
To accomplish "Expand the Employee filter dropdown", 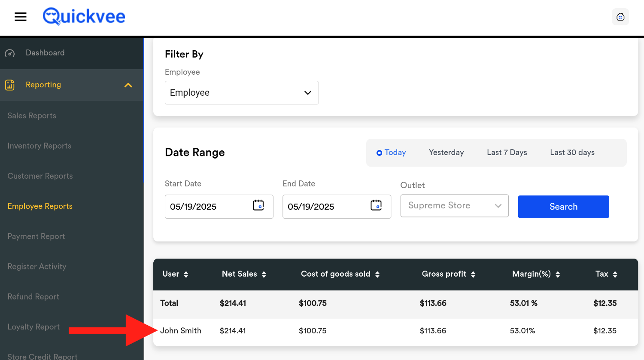I will point(241,93).
